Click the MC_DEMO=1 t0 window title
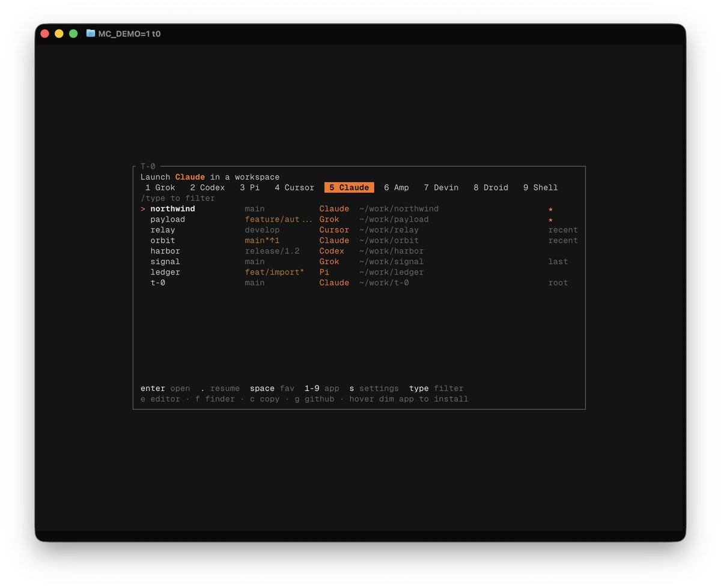 [x=129, y=34]
